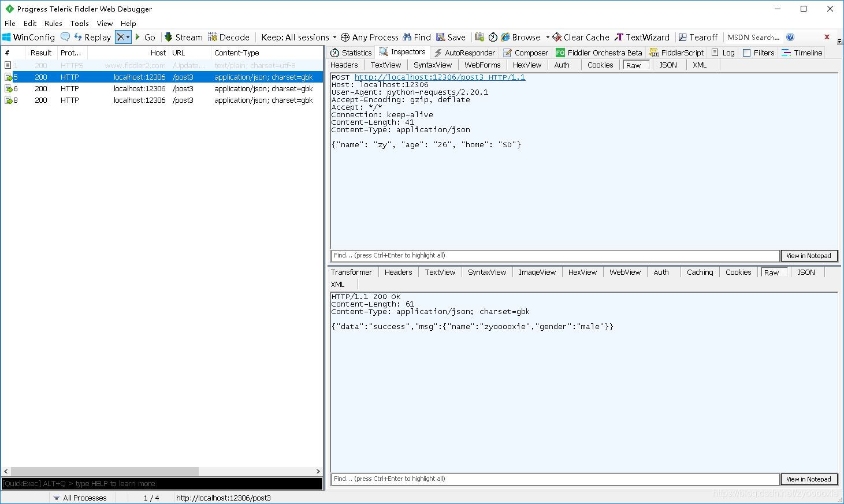Open the Edit menu
The width and height of the screenshot is (844, 504).
[x=30, y=23]
